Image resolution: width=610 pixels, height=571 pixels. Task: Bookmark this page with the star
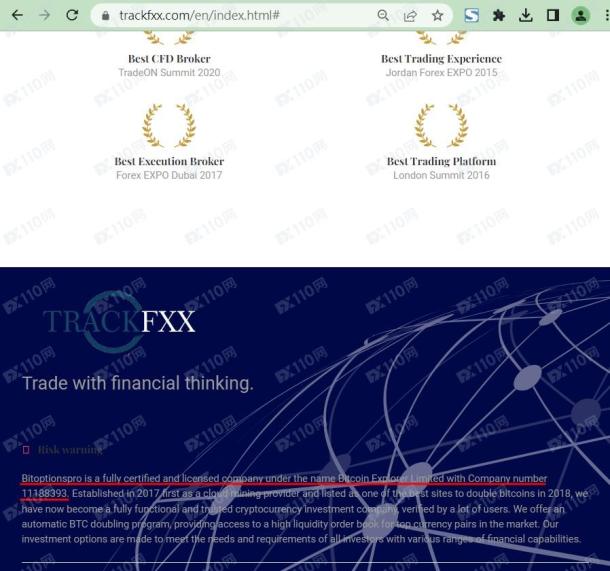tap(438, 16)
